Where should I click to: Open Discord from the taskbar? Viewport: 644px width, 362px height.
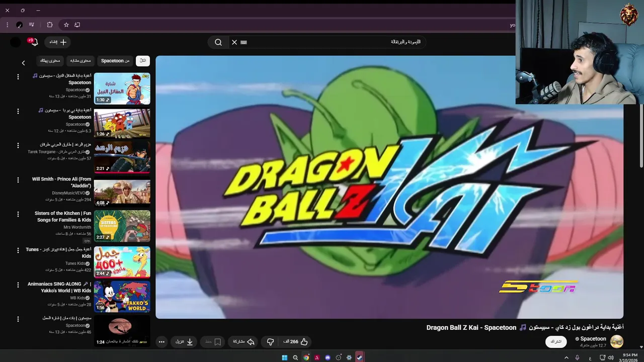click(x=328, y=357)
